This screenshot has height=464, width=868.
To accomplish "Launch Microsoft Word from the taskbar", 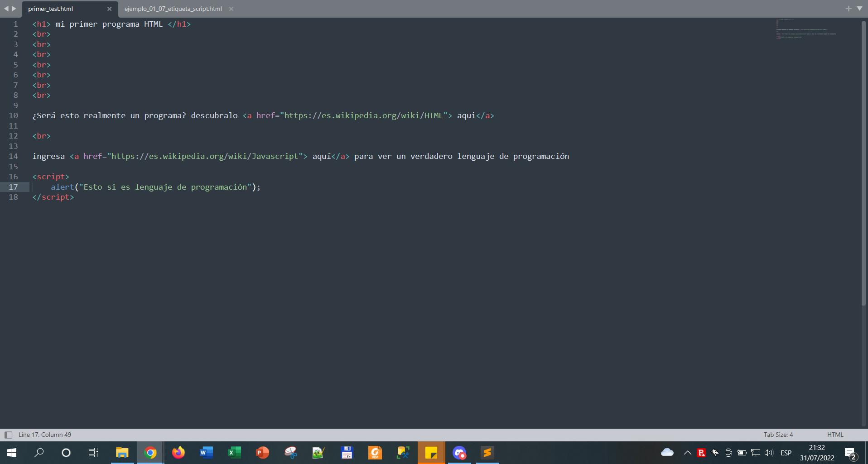I will click(207, 453).
